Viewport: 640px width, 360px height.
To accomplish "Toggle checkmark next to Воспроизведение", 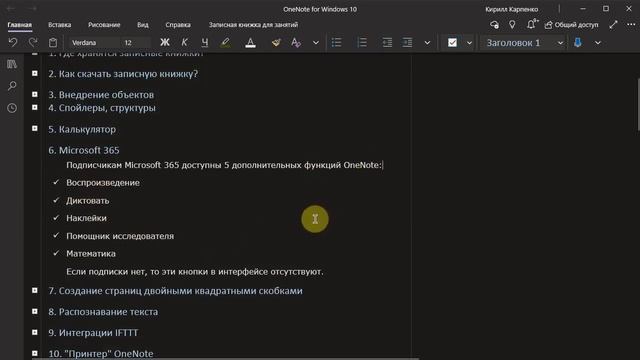I will coord(56,182).
